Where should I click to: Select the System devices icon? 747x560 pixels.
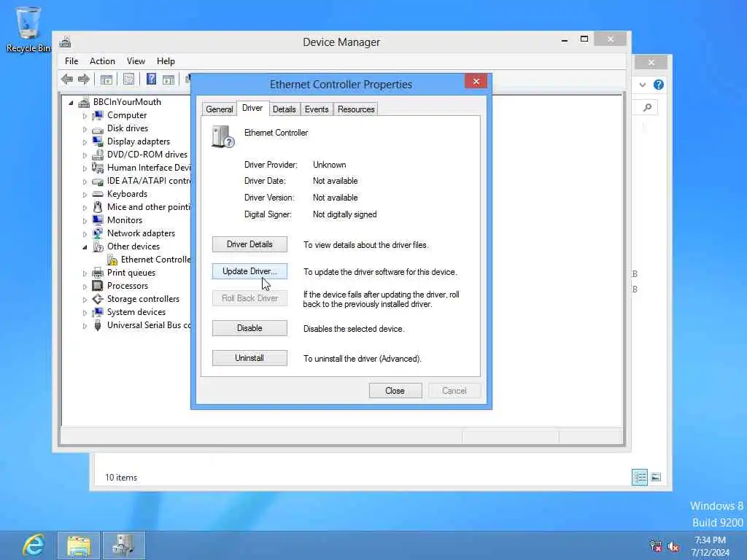pyautogui.click(x=98, y=312)
